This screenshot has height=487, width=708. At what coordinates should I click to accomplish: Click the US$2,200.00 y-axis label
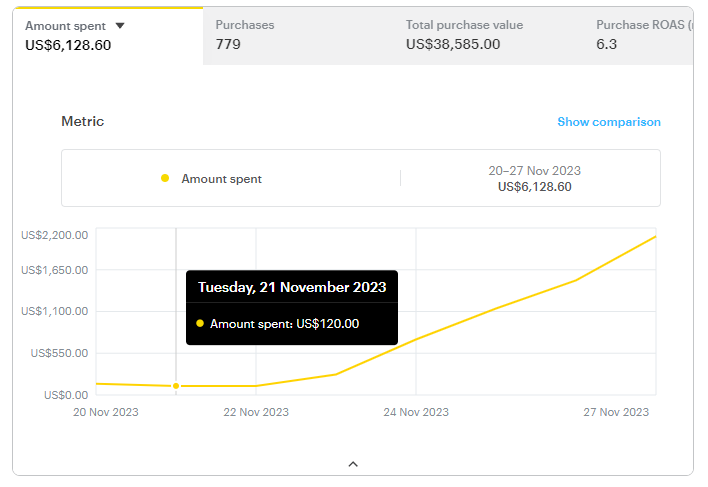(55, 235)
